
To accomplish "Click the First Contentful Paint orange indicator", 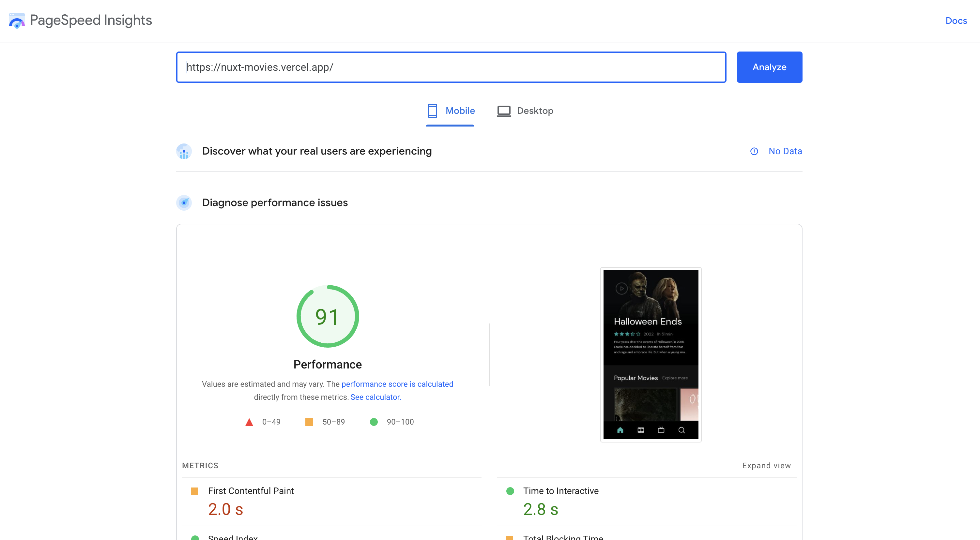I will click(194, 491).
